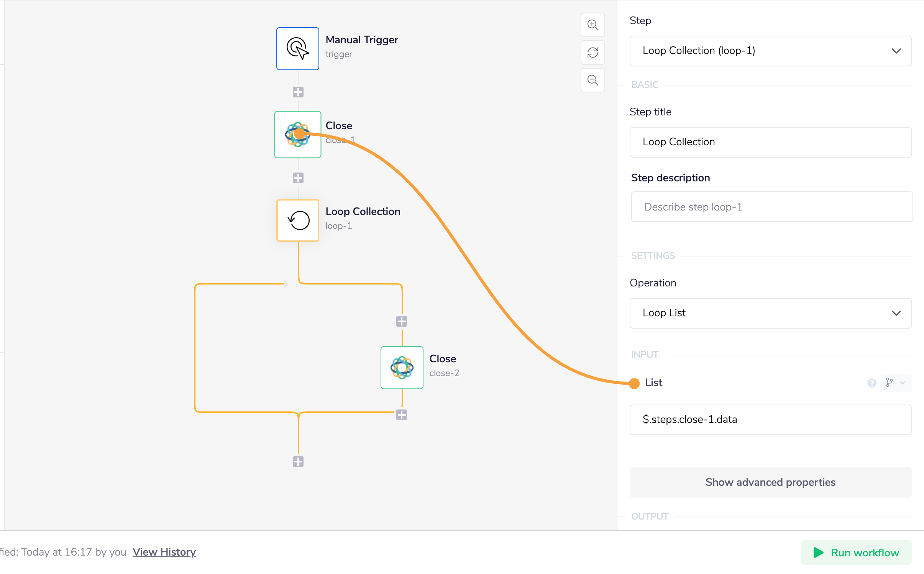Select the Loop Collection loop-1 node
This screenshot has height=574, width=924.
click(x=298, y=220)
